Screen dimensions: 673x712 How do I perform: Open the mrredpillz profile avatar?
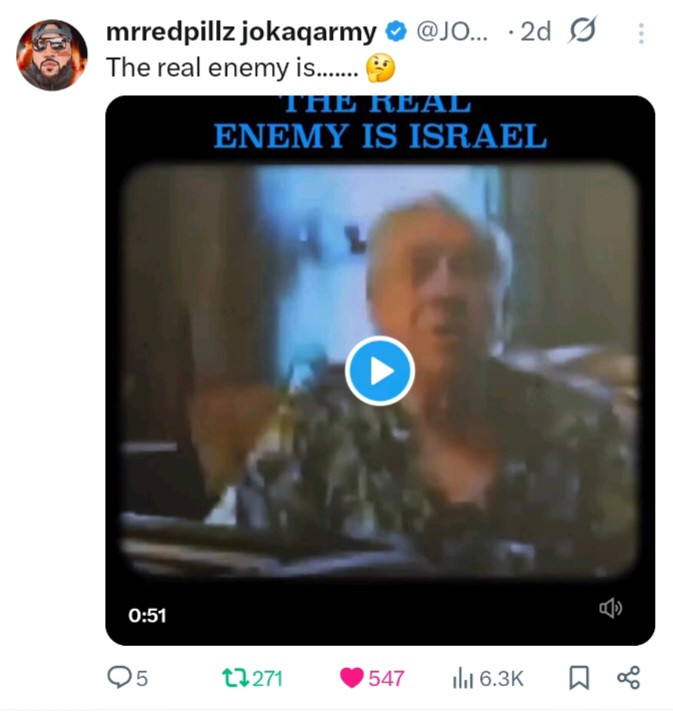[x=52, y=55]
